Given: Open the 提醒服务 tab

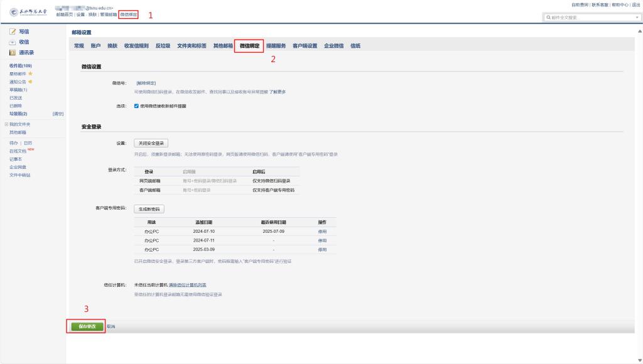Looking at the screenshot, I should click(x=276, y=46).
